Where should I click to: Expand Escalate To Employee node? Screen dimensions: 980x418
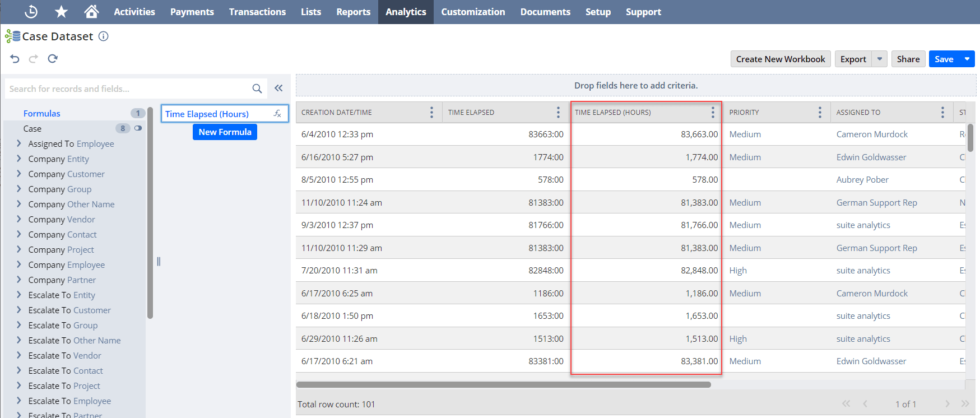coord(19,401)
